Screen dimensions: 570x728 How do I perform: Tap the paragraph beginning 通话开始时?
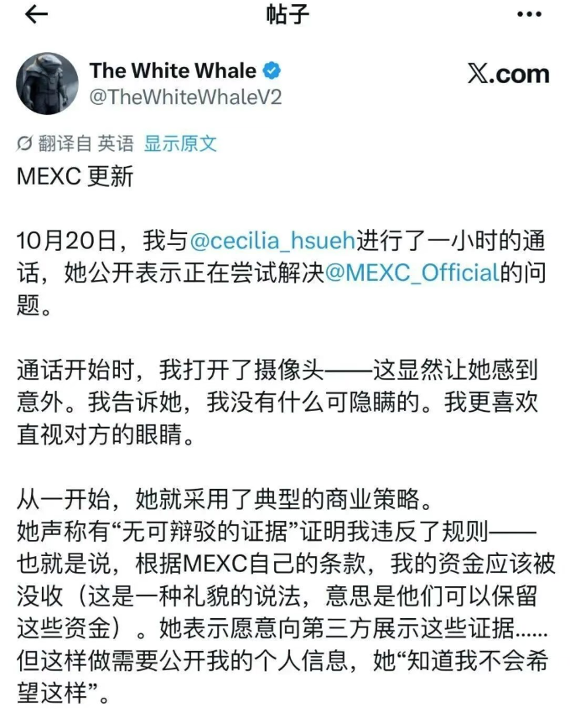tap(277, 403)
